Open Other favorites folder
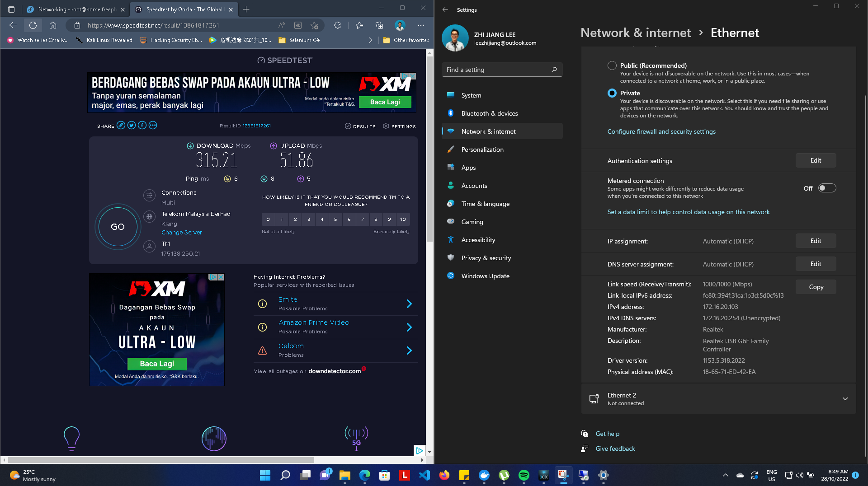The height and width of the screenshot is (486, 868). click(406, 40)
